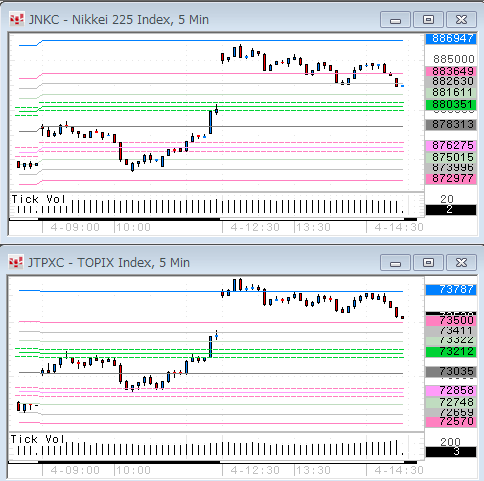This screenshot has width=484, height=481.
Task: Select the dark gray 878313 price label
Action: tap(451, 125)
